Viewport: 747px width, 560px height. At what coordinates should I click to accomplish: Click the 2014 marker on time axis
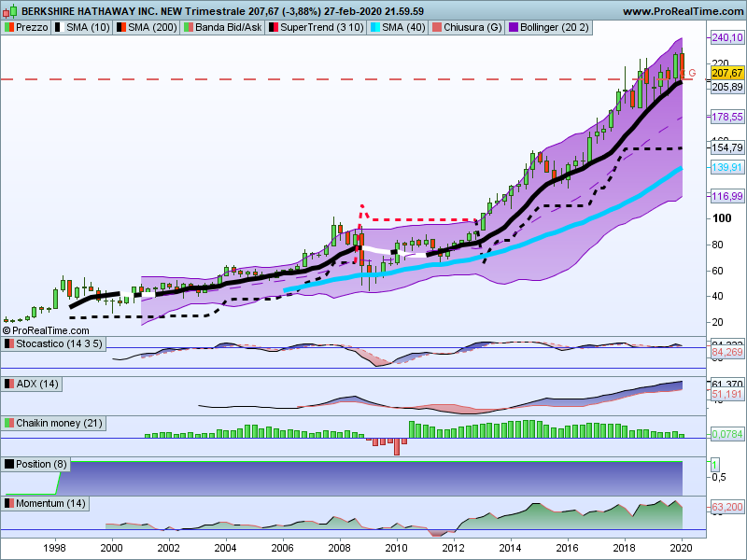[510, 548]
